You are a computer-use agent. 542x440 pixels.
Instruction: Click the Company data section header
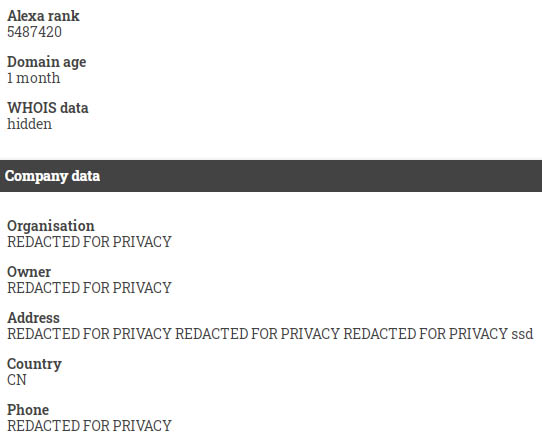[53, 176]
